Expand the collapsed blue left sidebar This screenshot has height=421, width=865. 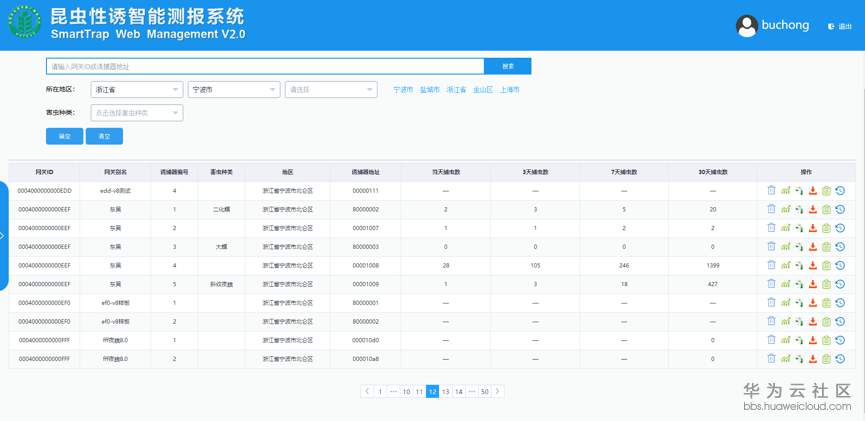tap(3, 236)
